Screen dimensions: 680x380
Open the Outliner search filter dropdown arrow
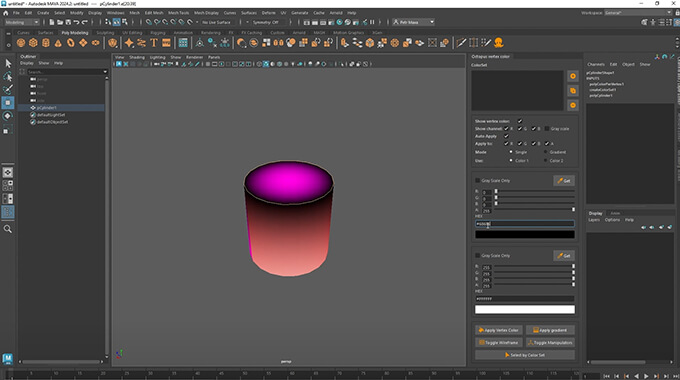(x=105, y=72)
